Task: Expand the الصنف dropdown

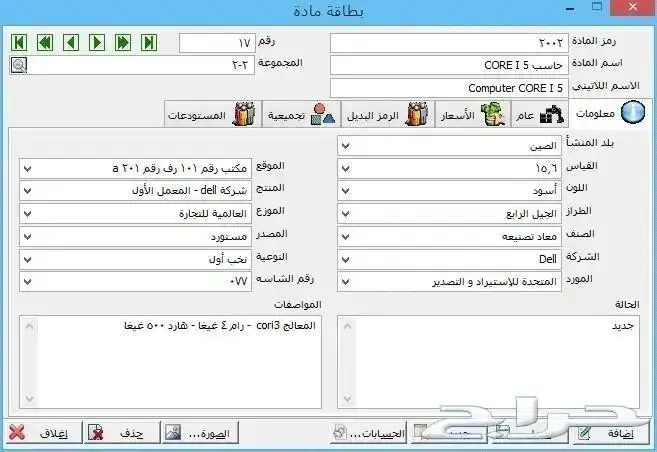Action: coord(345,237)
